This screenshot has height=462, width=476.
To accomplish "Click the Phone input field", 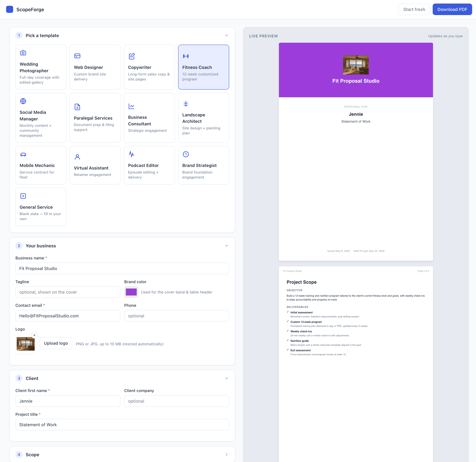I will tap(177, 316).
